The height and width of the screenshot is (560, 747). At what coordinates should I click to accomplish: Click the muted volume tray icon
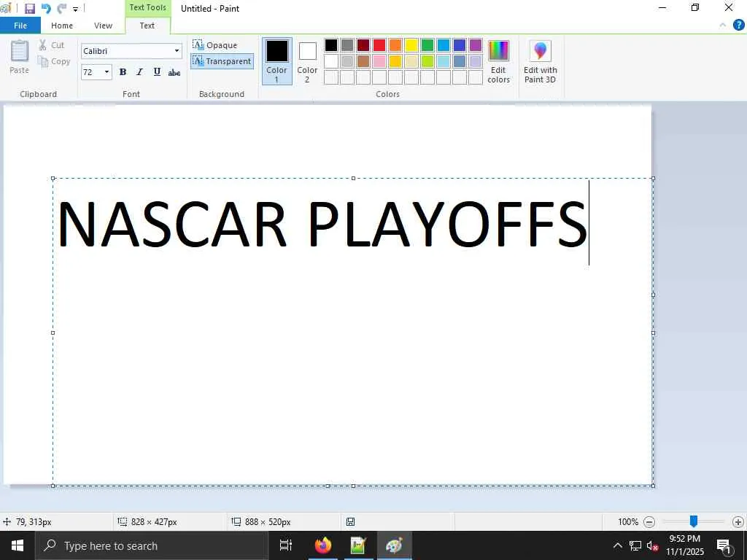[653, 545]
